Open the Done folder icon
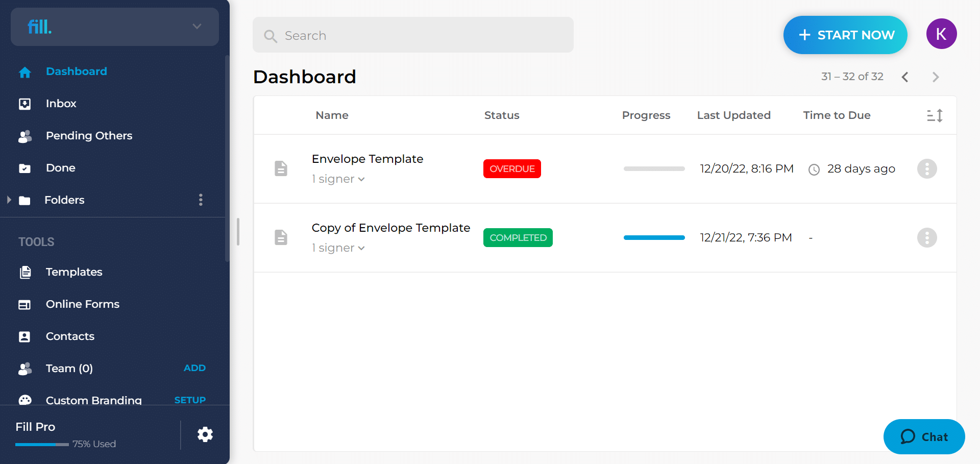 click(24, 167)
